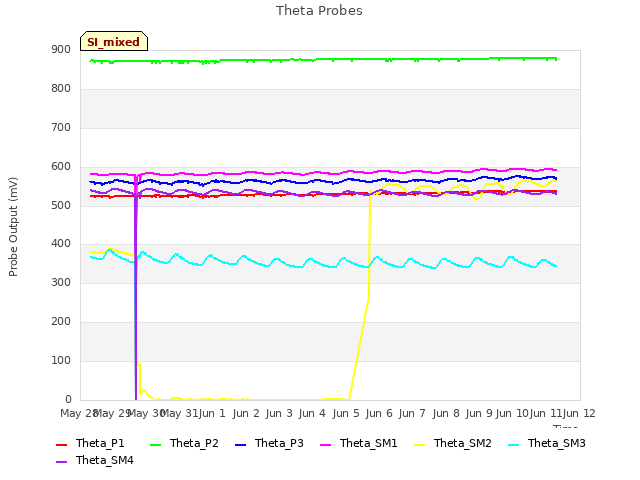
Task: Click the Jun 6 x-axis date label
Action: coord(379,413)
